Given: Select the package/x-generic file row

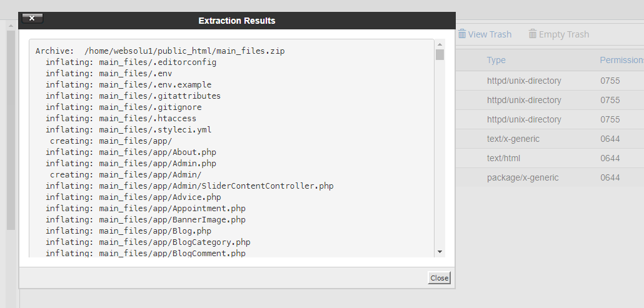Looking at the screenshot, I should (550, 177).
